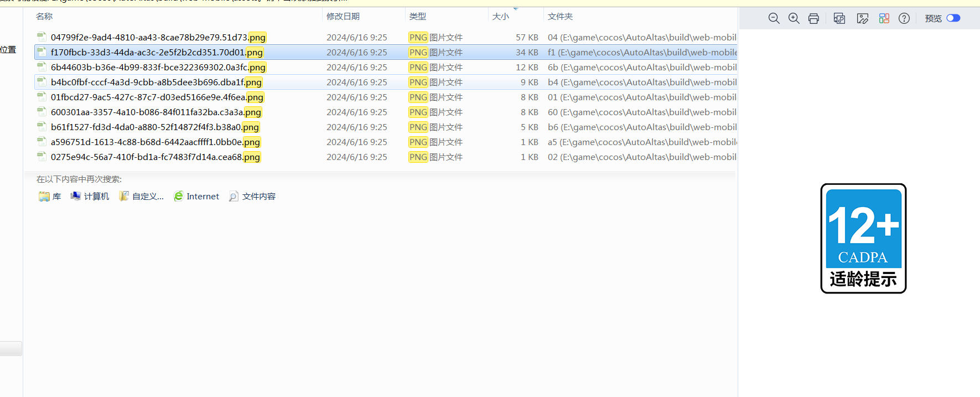Select file b61f1527-fd3d-4da0-a880-52f14872f4f3.b38a0.png
The image size is (980, 397).
155,127
